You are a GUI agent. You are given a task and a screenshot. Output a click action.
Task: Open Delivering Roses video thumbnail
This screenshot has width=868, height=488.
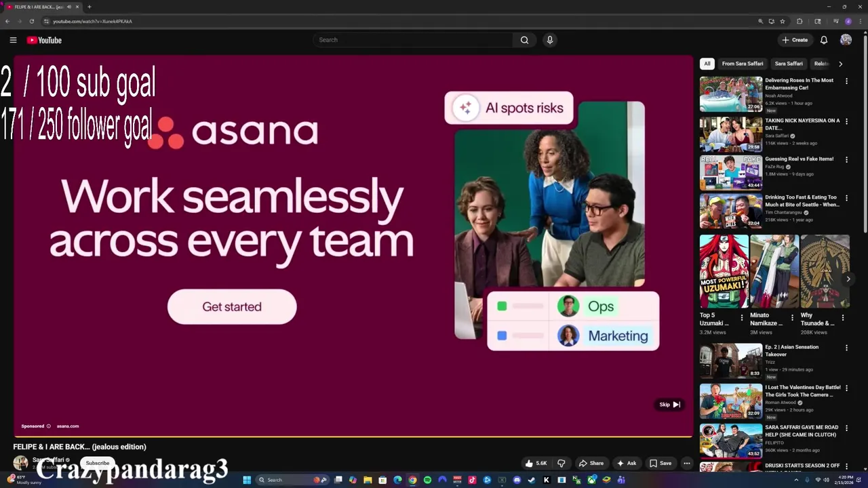731,94
